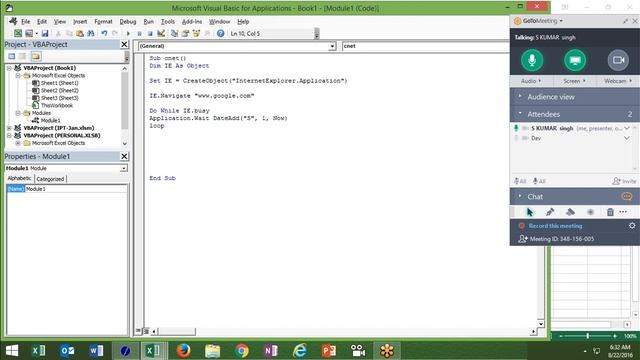640x360 pixels.
Task: Click the trash erase drawings icon
Action: (610, 212)
